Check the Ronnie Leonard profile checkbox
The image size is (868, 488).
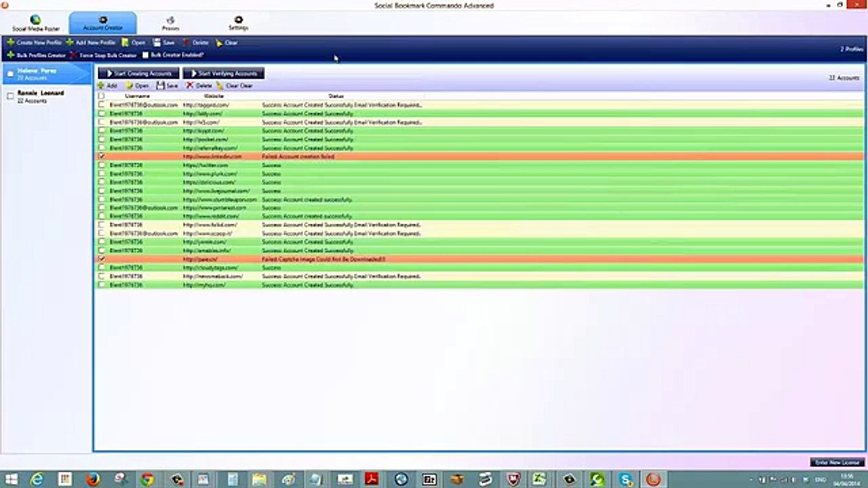coord(10,96)
